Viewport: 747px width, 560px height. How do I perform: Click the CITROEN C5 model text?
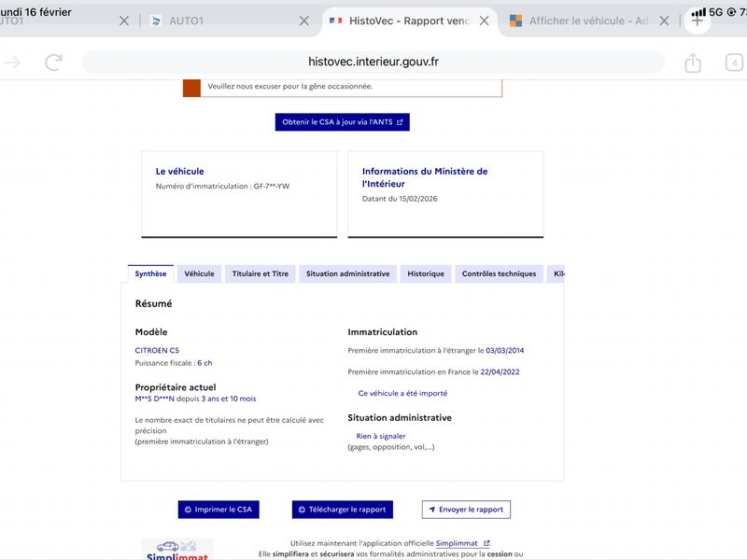coord(157,351)
